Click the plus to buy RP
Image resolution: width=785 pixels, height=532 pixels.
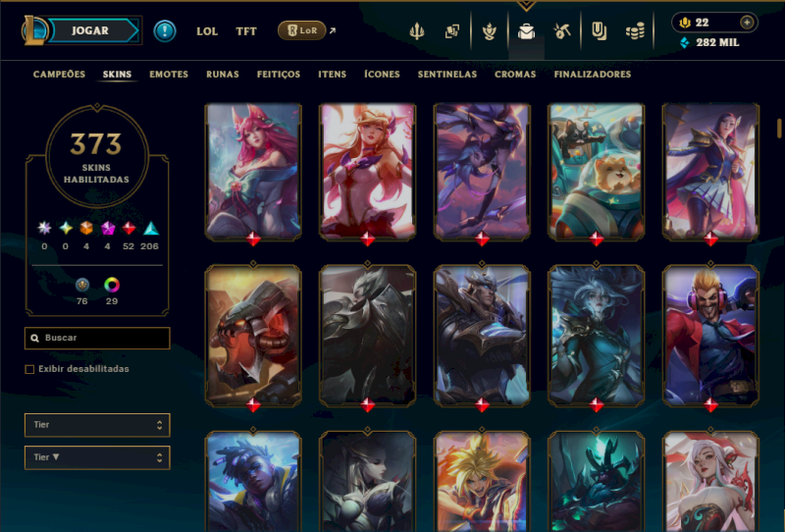click(747, 22)
